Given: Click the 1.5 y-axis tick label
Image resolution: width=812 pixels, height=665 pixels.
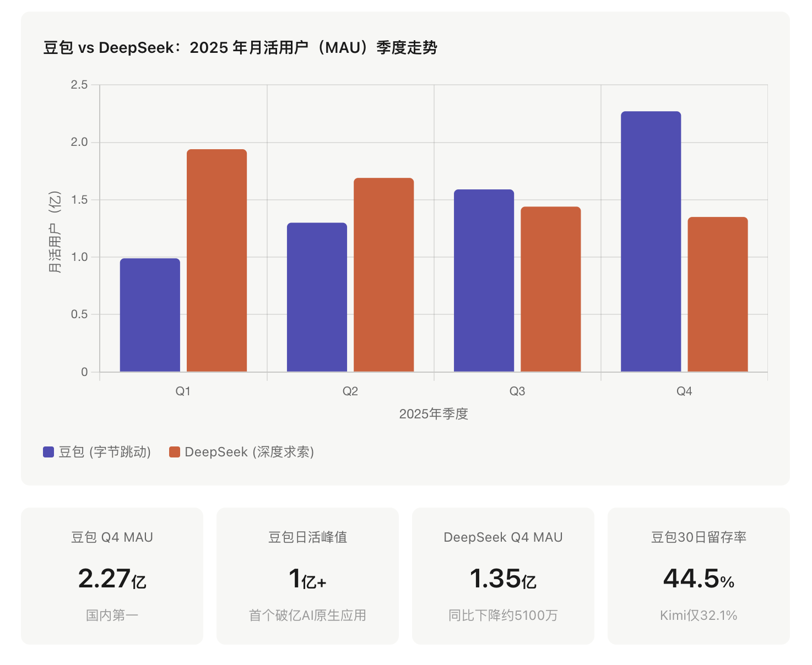Looking at the screenshot, I should (79, 200).
